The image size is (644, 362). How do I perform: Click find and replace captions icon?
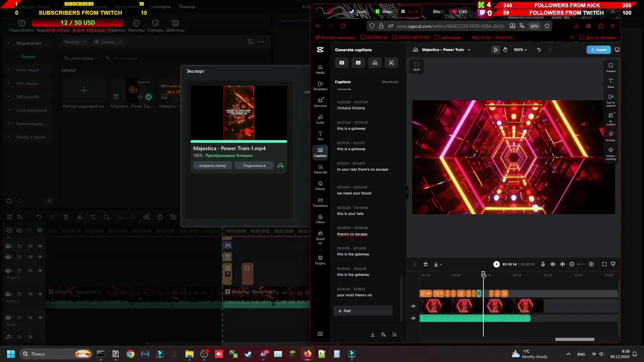[394, 335]
